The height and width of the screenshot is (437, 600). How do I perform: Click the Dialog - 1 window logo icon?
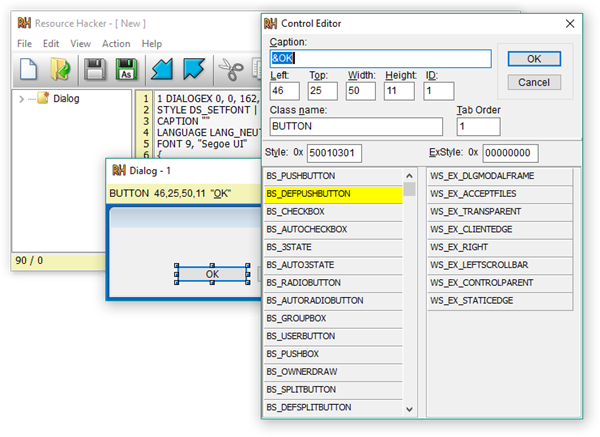tap(119, 170)
